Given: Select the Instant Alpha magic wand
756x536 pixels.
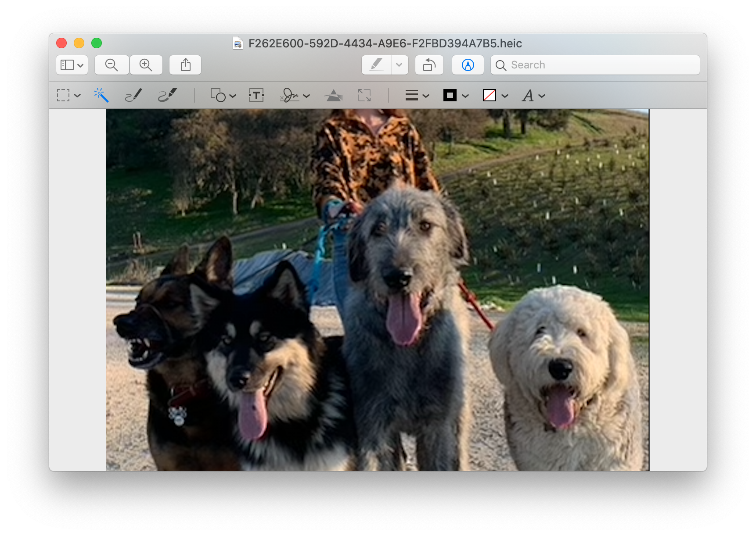Looking at the screenshot, I should (x=101, y=95).
